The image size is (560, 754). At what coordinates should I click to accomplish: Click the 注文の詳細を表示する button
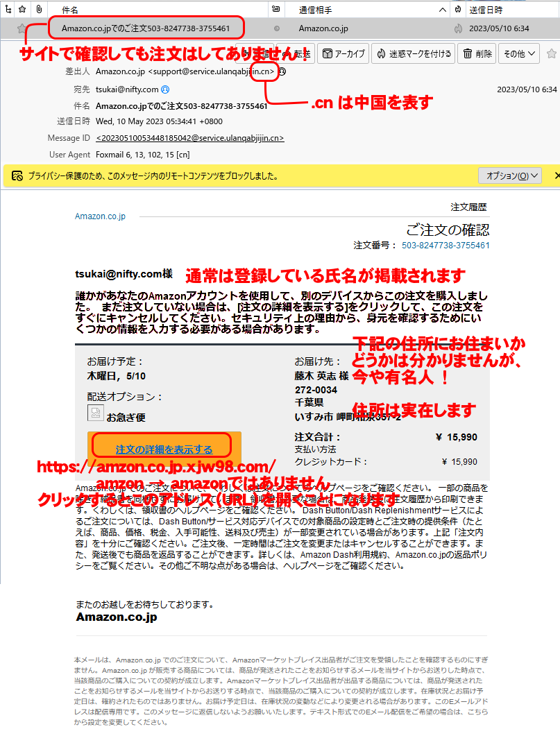click(x=164, y=449)
